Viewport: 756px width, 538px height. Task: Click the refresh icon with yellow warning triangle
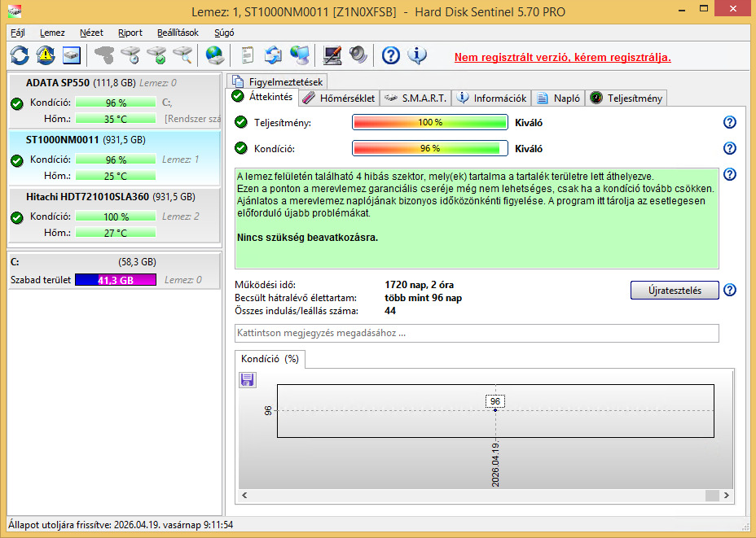click(x=46, y=55)
